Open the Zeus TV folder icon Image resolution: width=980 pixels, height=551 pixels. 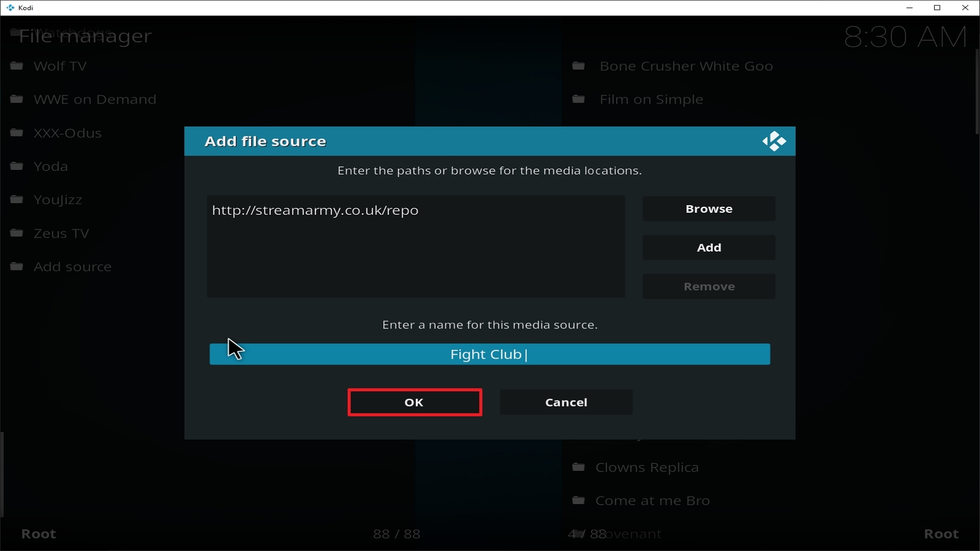point(17,233)
